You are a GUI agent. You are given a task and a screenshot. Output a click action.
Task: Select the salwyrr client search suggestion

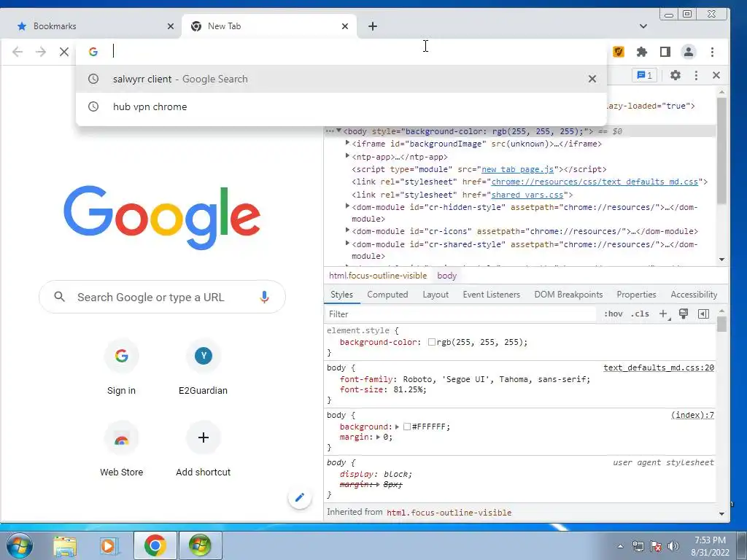pyautogui.click(x=341, y=79)
